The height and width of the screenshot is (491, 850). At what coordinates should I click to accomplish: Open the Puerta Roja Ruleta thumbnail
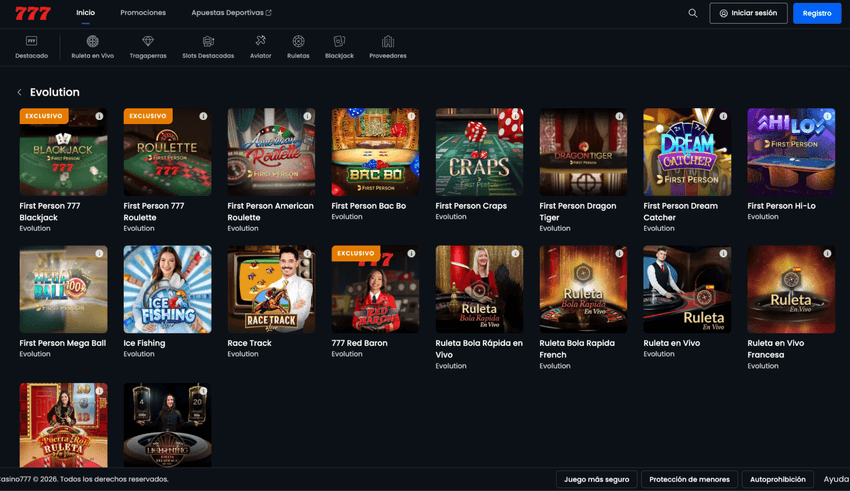pyautogui.click(x=63, y=425)
